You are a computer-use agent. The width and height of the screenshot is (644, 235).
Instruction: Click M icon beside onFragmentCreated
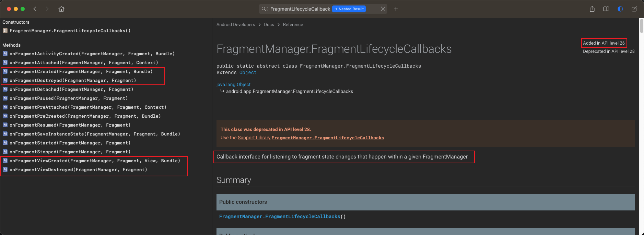[x=5, y=71]
